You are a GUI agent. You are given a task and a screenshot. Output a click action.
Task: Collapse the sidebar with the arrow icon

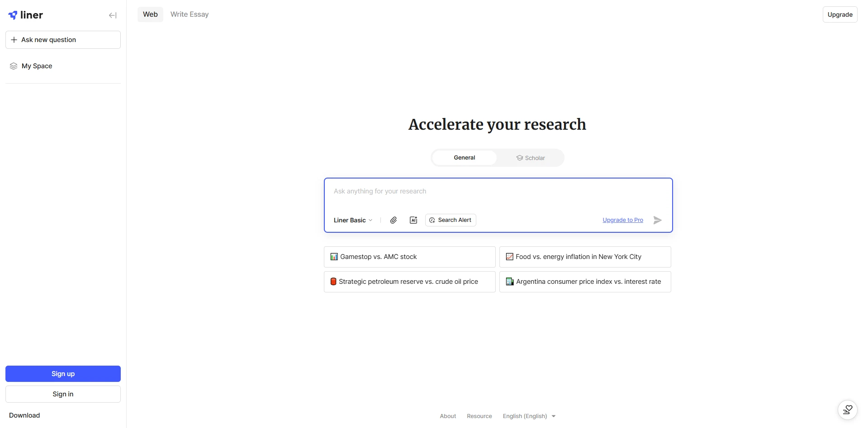click(x=113, y=15)
